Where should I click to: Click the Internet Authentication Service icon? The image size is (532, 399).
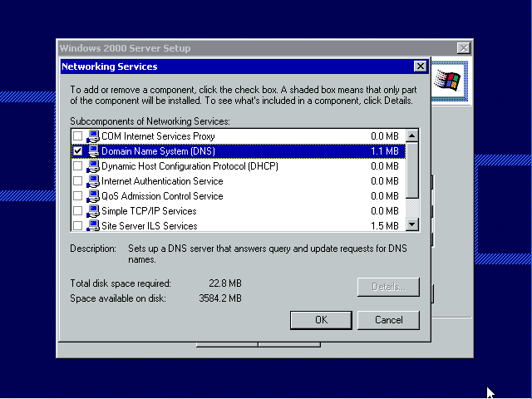point(92,181)
